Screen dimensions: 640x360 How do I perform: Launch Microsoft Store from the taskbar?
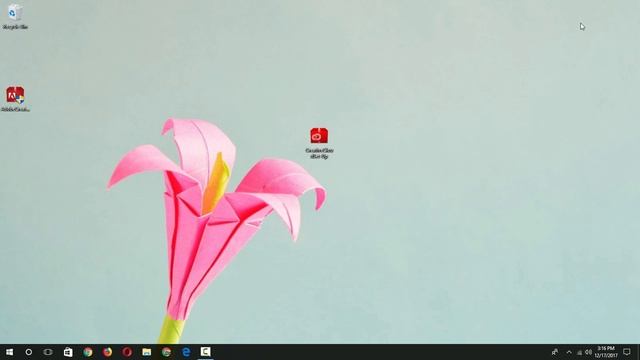(x=68, y=352)
